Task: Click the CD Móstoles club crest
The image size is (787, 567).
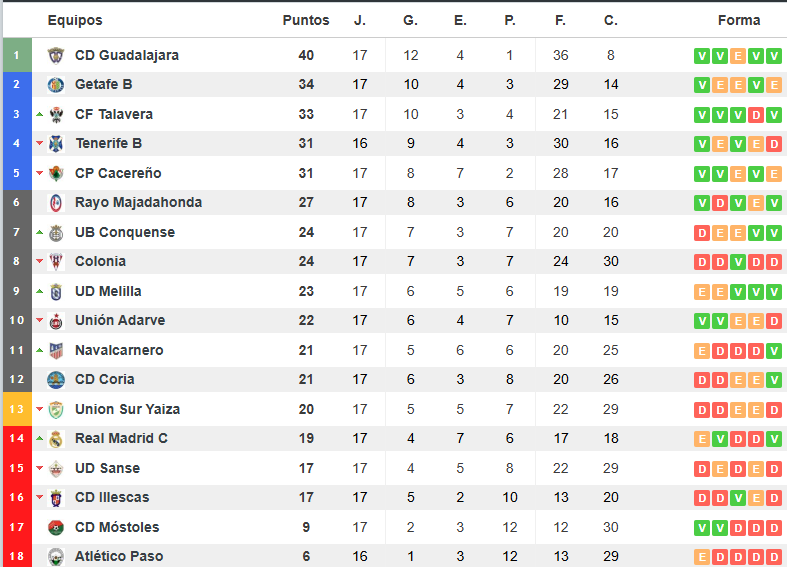Action: (x=56, y=527)
